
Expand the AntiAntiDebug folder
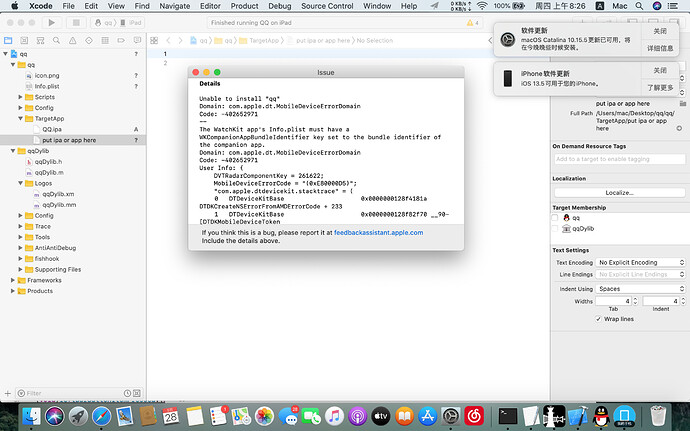(20, 248)
